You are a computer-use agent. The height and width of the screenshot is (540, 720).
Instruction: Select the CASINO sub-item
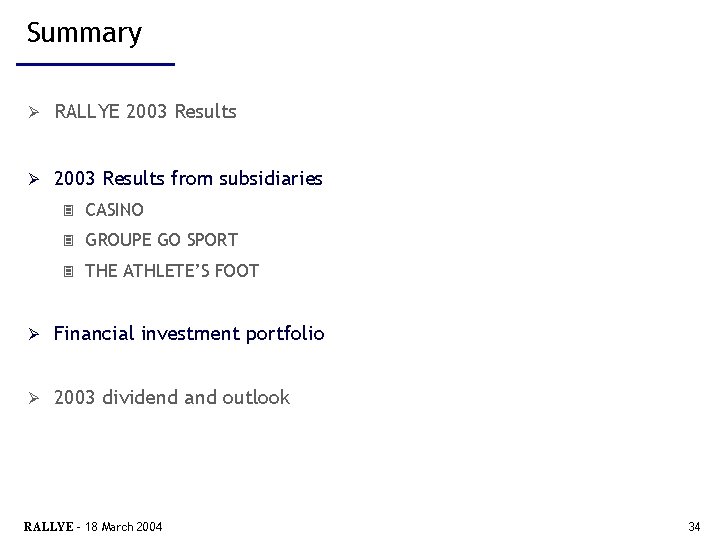[114, 210]
